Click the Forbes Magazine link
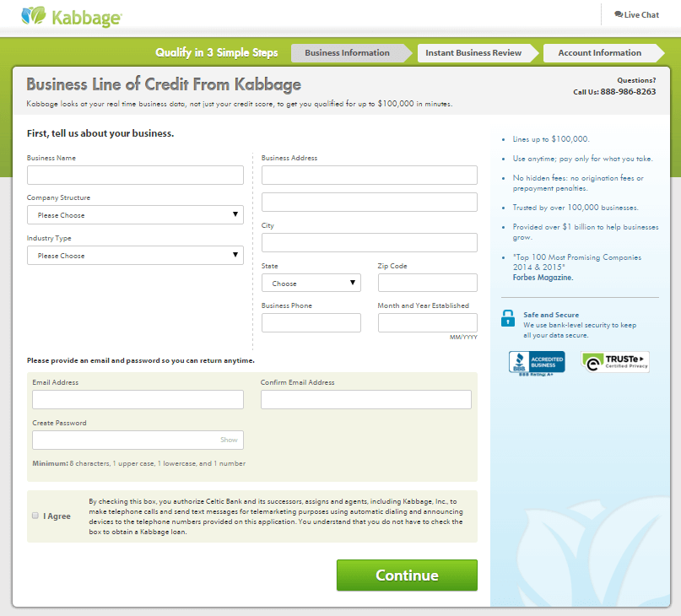Viewport: 681px width, 616px height. click(543, 278)
